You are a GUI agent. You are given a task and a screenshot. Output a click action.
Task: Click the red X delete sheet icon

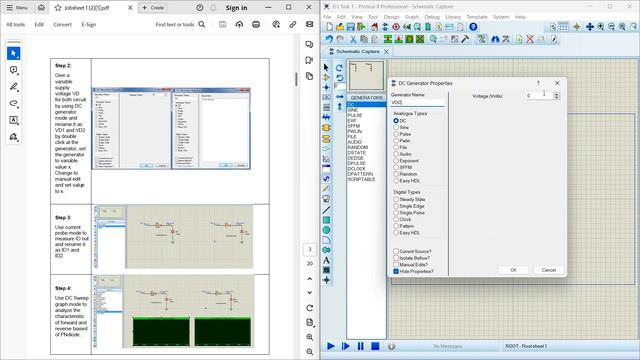pyautogui.click(x=530, y=39)
